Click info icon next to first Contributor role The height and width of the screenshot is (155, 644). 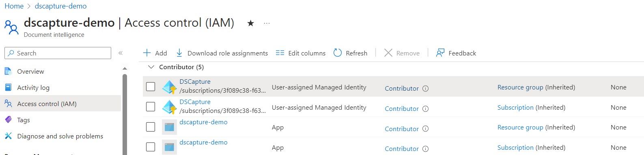(x=425, y=88)
